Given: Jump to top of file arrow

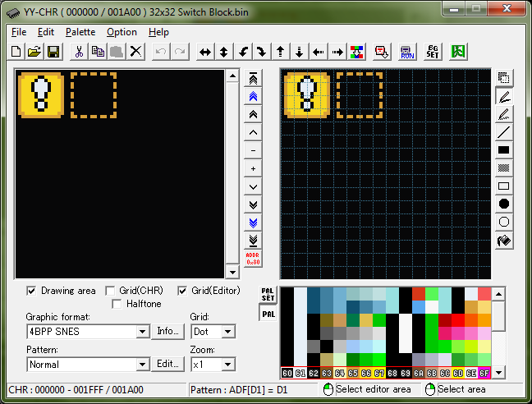Looking at the screenshot, I should pyautogui.click(x=253, y=78).
